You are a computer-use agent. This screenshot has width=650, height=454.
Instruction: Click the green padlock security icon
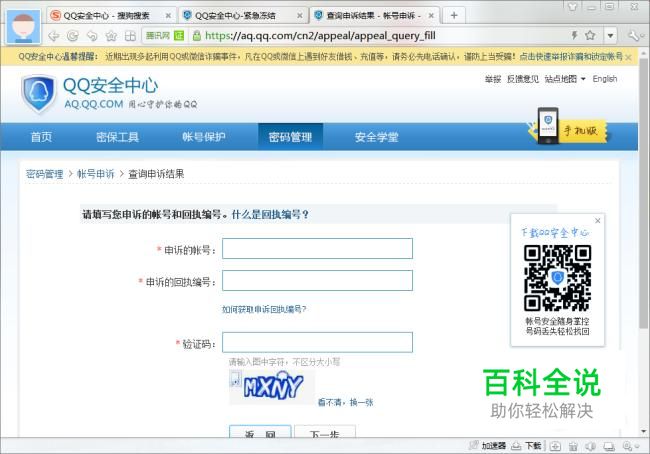[x=197, y=36]
